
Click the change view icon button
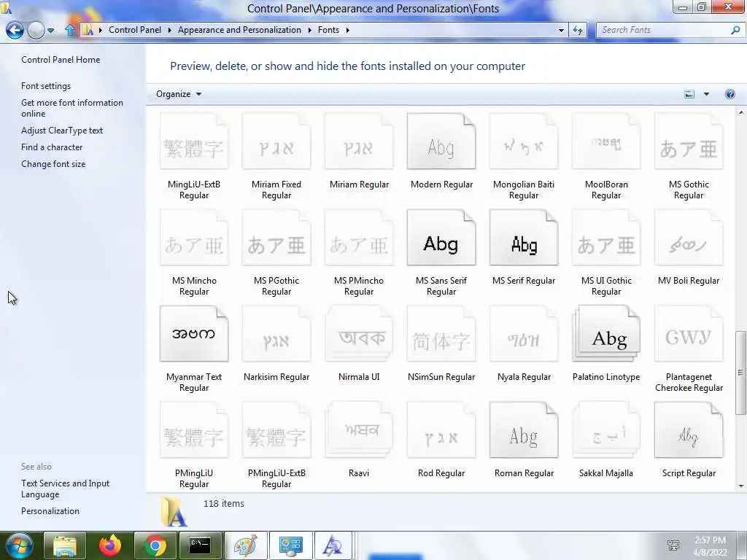pos(689,94)
